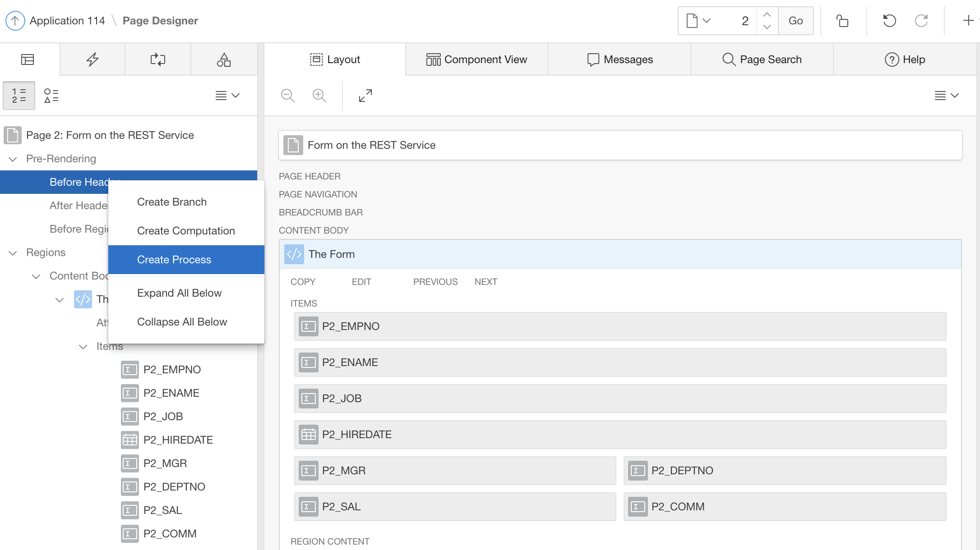This screenshot has width=980, height=550.
Task: Go up to Application 114 arrow icon
Action: pos(15,21)
